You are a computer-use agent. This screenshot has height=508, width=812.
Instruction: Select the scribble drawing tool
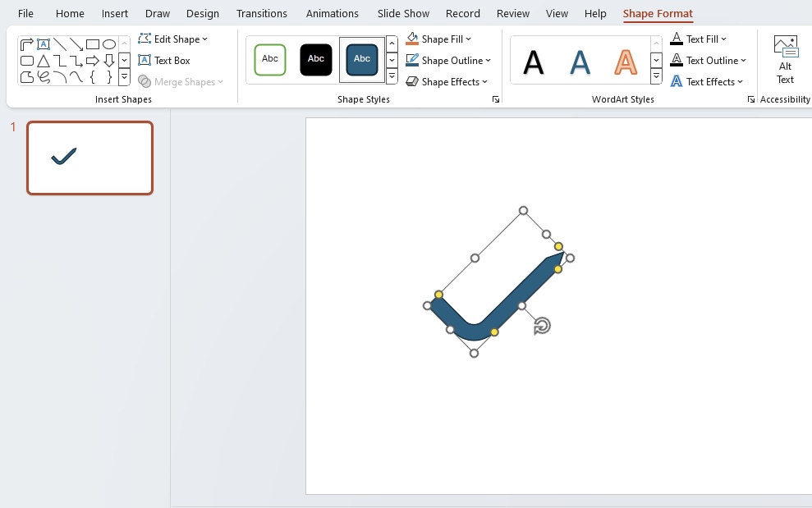tap(44, 77)
